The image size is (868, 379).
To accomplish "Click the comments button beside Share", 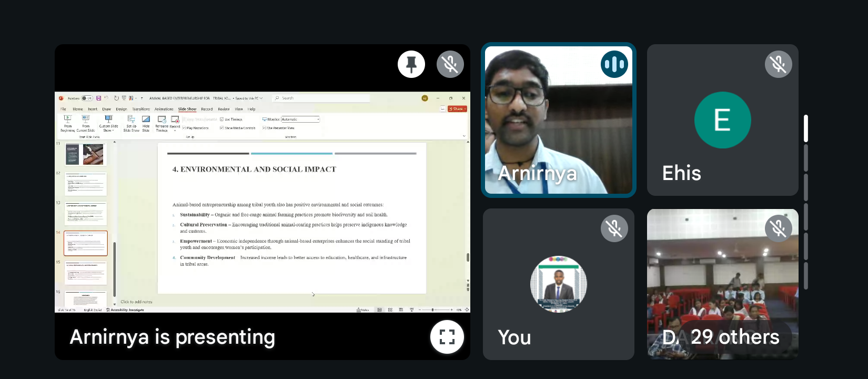I will (x=442, y=109).
